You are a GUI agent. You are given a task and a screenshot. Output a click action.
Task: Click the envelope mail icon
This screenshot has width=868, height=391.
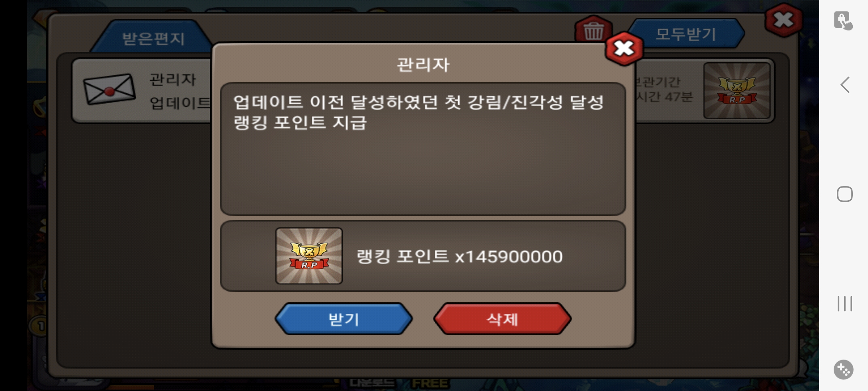(x=109, y=89)
